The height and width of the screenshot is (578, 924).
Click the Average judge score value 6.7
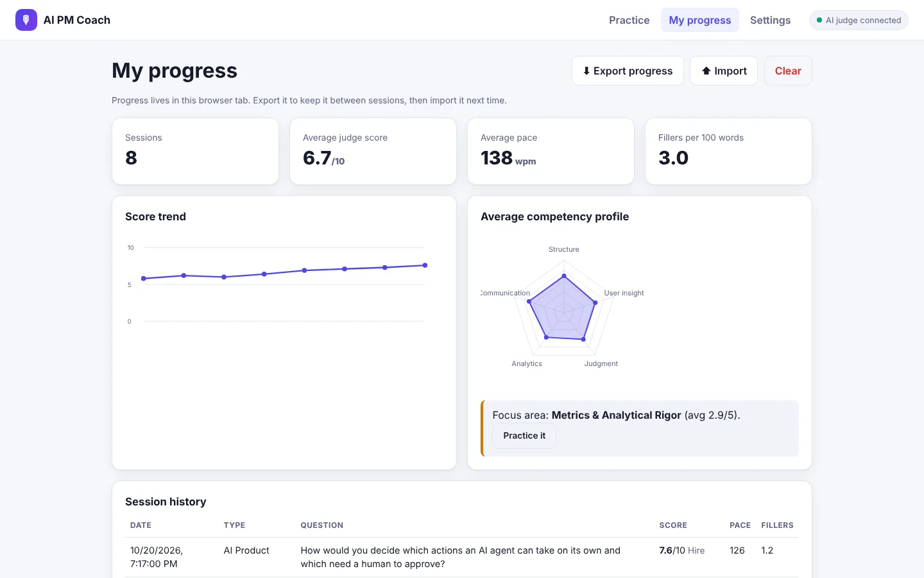317,158
